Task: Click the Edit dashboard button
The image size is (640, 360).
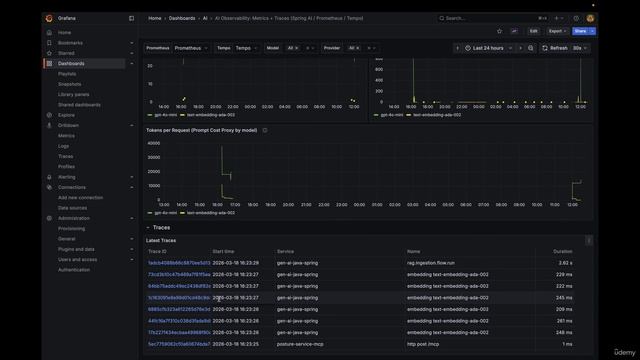Action: click(x=533, y=31)
